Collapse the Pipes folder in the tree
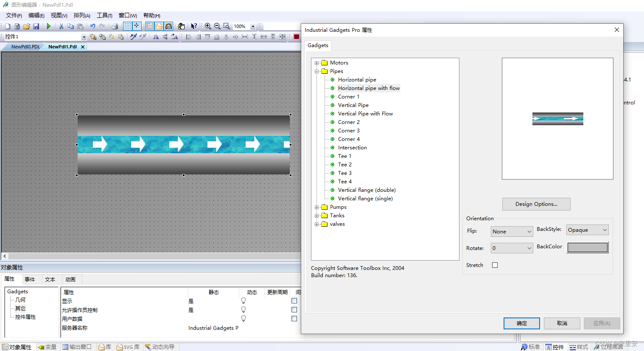Viewport: 644px width, 351px height. pyautogui.click(x=317, y=71)
